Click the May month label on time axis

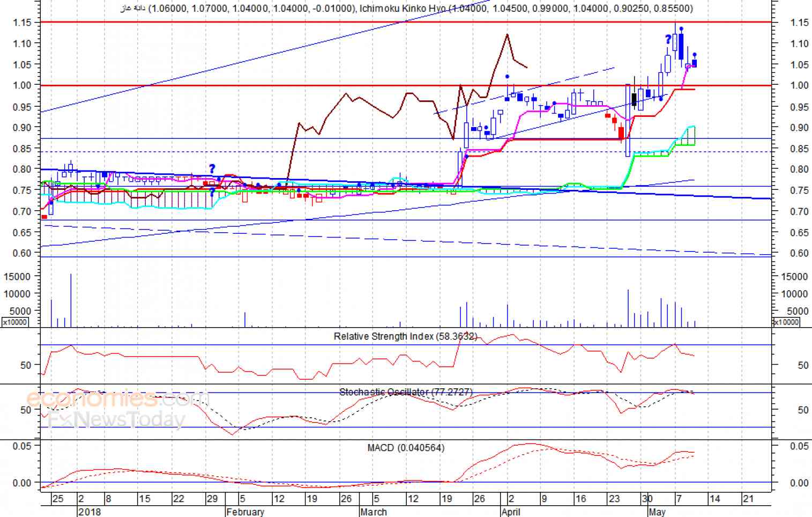pos(657,512)
